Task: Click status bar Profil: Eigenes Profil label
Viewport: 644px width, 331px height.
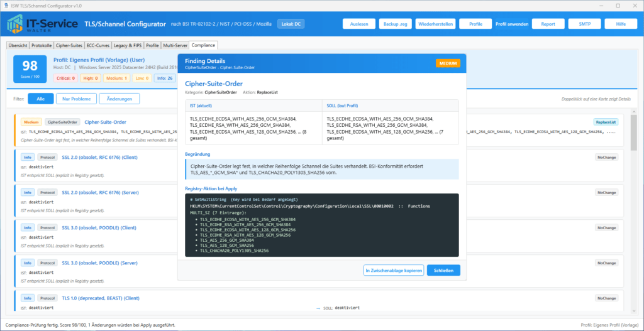Action: point(609,325)
